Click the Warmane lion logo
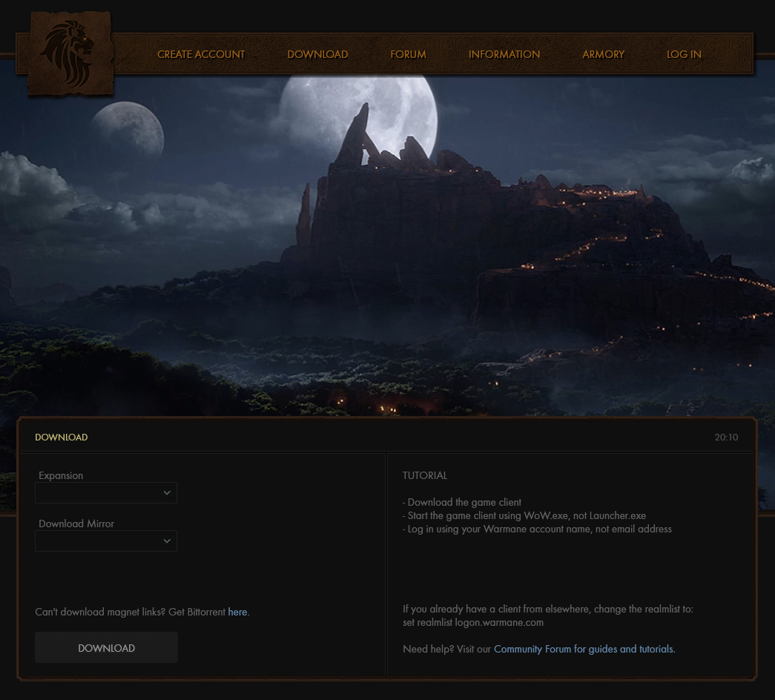Image resolution: width=775 pixels, height=700 pixels. click(70, 53)
